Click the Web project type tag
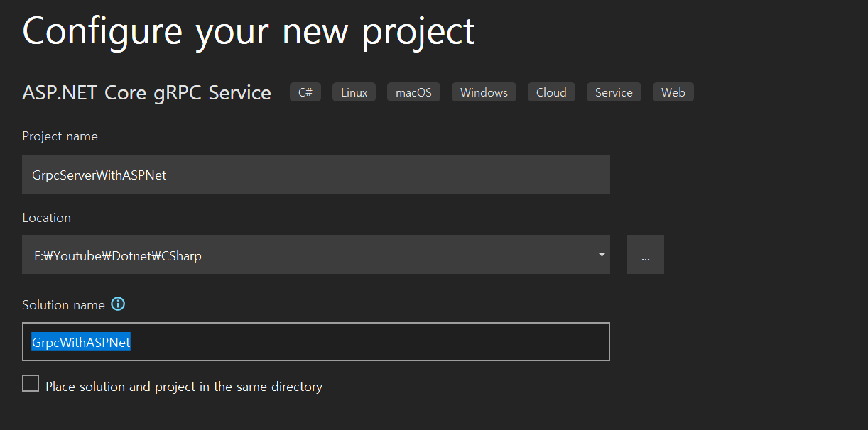Viewport: 868px width, 430px height. [673, 92]
